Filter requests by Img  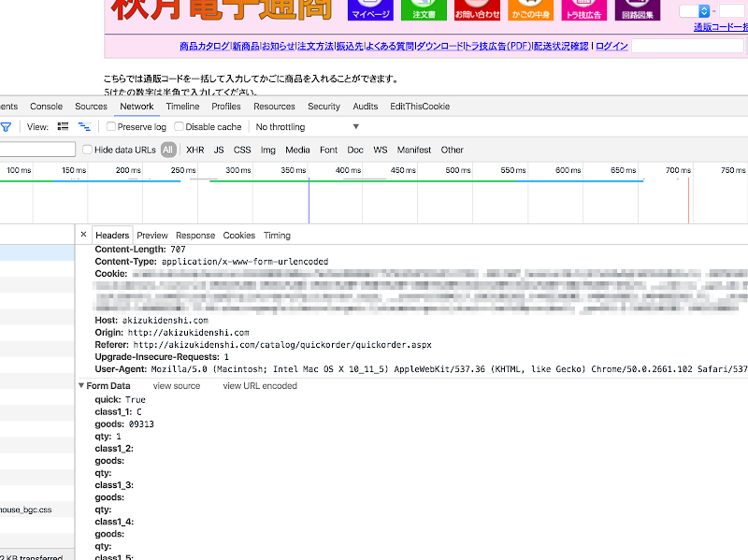pyautogui.click(x=268, y=150)
